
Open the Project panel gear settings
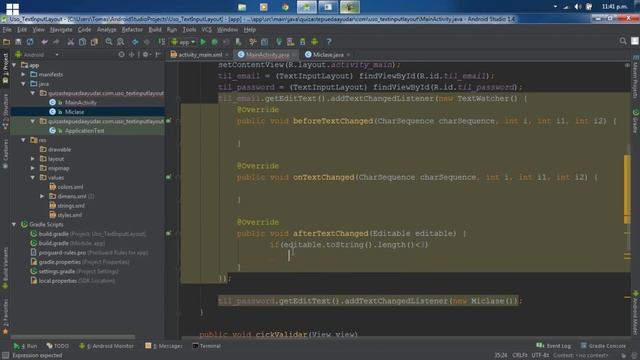146,54
